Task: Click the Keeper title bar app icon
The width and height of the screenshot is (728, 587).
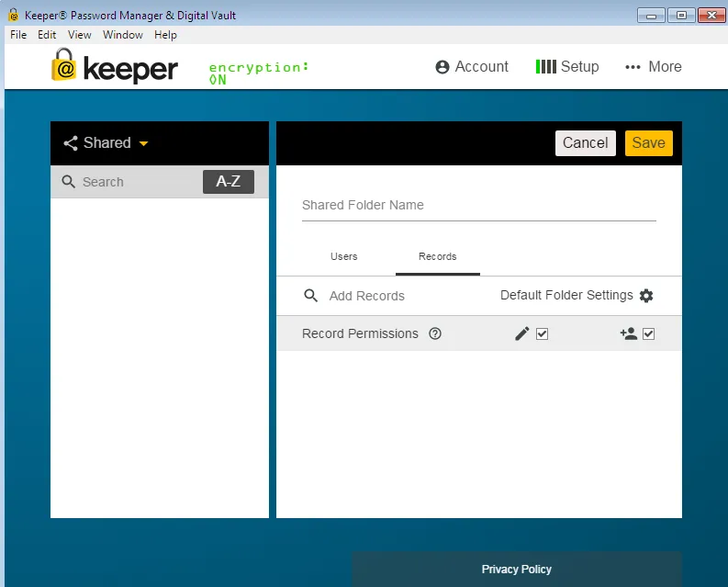Action: 14,15
